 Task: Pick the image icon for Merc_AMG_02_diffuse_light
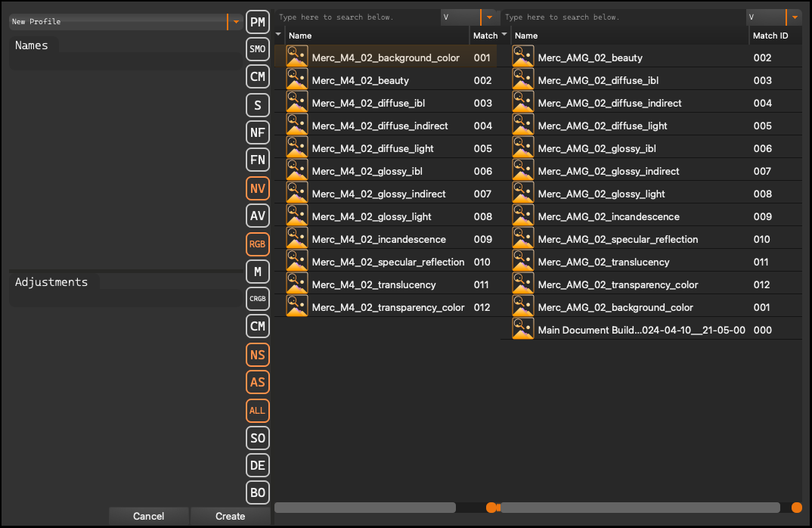pos(523,126)
